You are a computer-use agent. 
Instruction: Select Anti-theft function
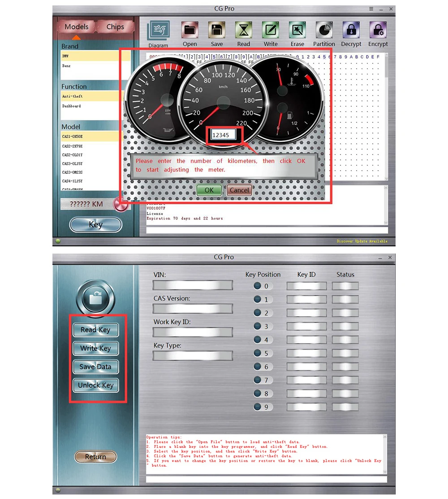point(92,96)
